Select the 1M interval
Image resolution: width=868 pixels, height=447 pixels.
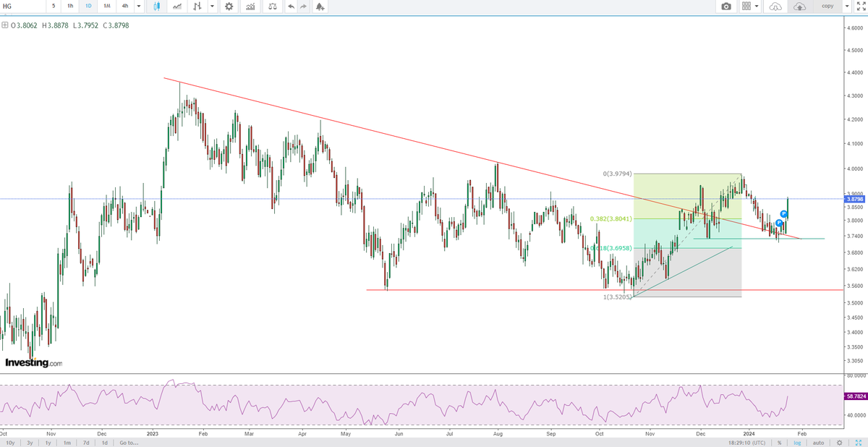106,6
